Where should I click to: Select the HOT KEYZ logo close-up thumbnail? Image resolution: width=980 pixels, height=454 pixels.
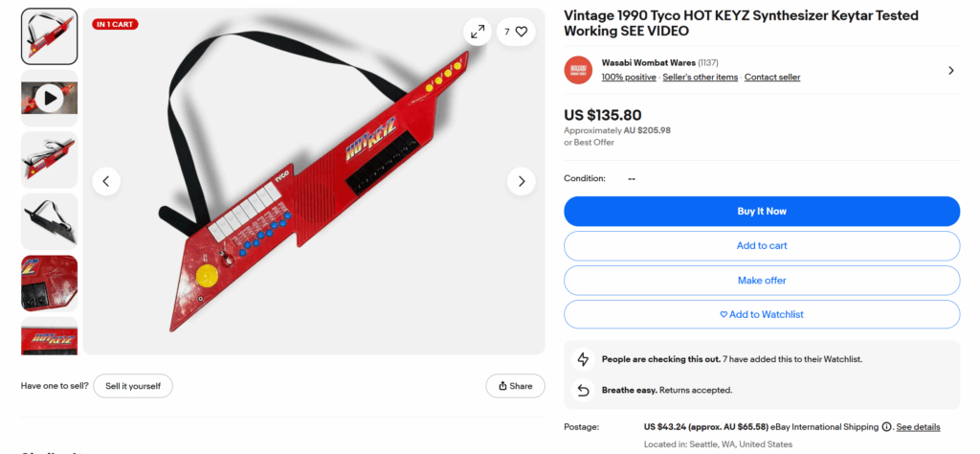tap(49, 337)
